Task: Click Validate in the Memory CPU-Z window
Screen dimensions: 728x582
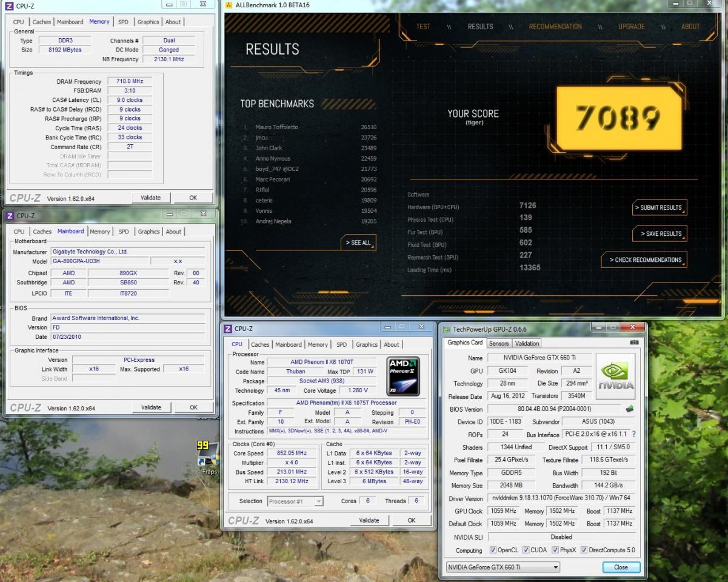Action: [151, 198]
